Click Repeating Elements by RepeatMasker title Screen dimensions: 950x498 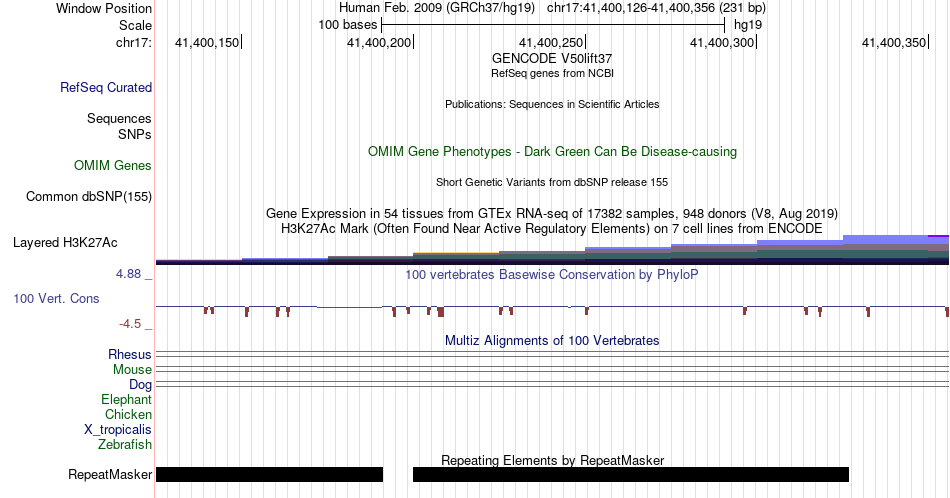pyautogui.click(x=552, y=460)
